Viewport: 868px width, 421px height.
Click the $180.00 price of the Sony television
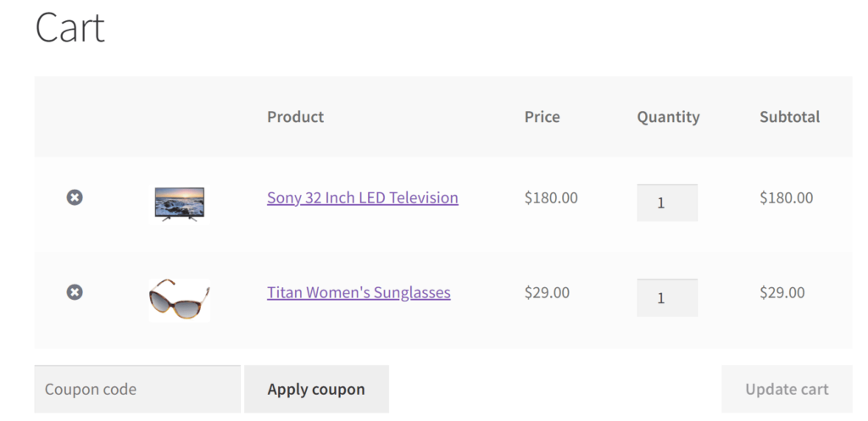tap(551, 197)
